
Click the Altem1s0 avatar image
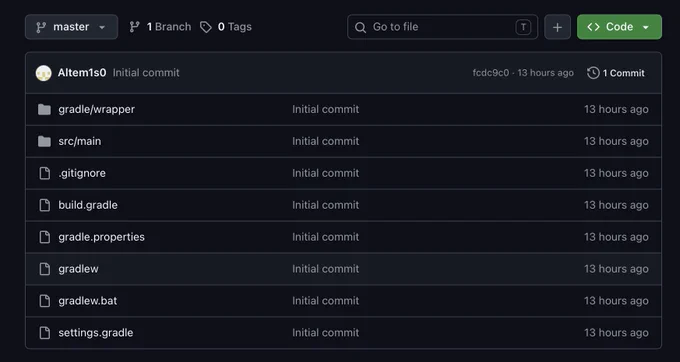tap(43, 73)
